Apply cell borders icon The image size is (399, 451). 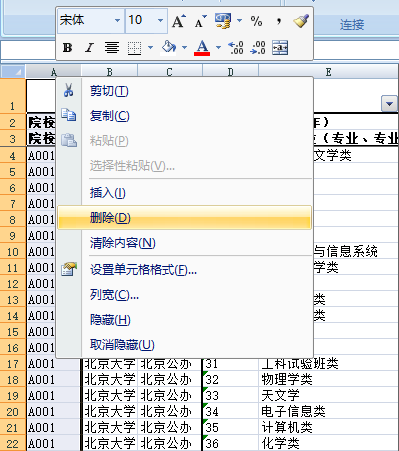pyautogui.click(x=134, y=48)
